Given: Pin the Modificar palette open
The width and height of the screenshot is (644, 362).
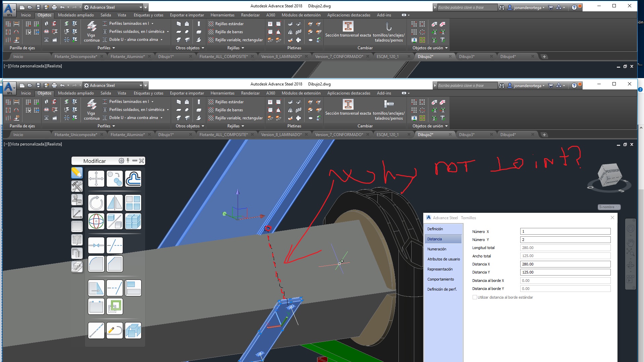Looking at the screenshot, I should [x=127, y=161].
